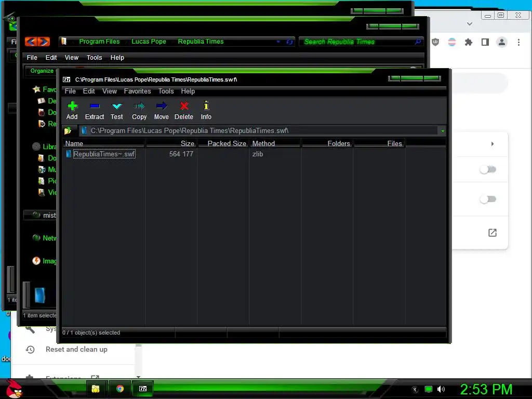This screenshot has height=399, width=532.
Task: Open the Explorer Tools menu
Action: pyautogui.click(x=94, y=58)
